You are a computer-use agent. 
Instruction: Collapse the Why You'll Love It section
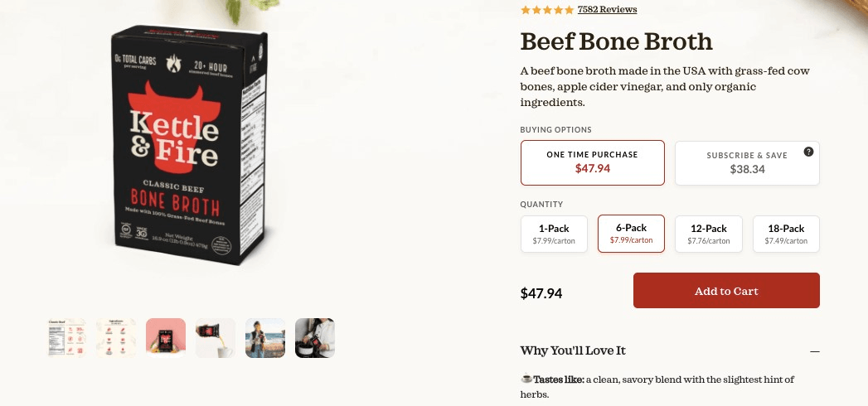815,351
